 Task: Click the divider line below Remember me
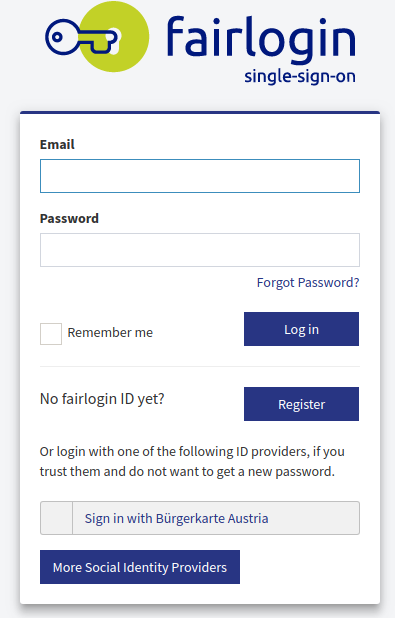[200, 367]
